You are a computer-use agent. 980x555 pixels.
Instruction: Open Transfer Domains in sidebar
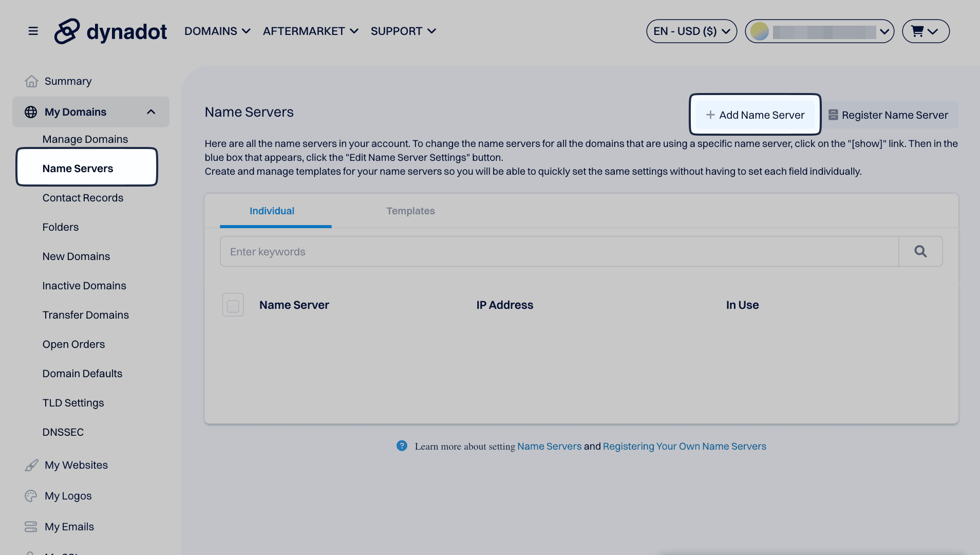[x=86, y=315]
